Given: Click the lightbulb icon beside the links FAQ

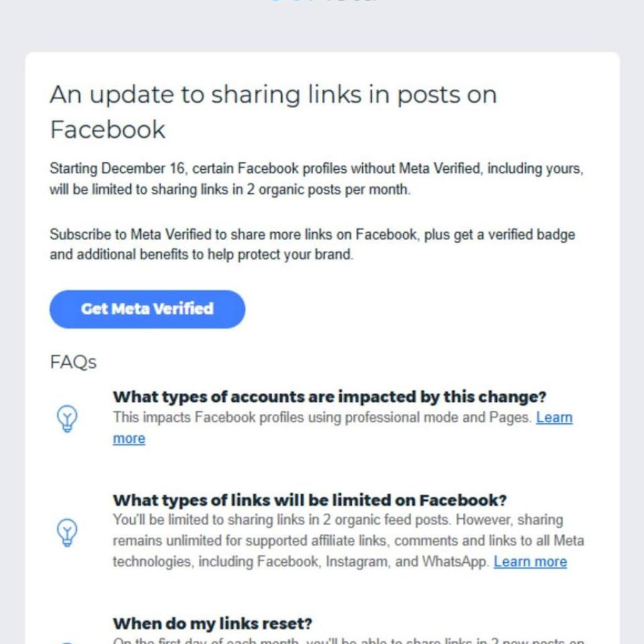Looking at the screenshot, I should pos(67,532).
